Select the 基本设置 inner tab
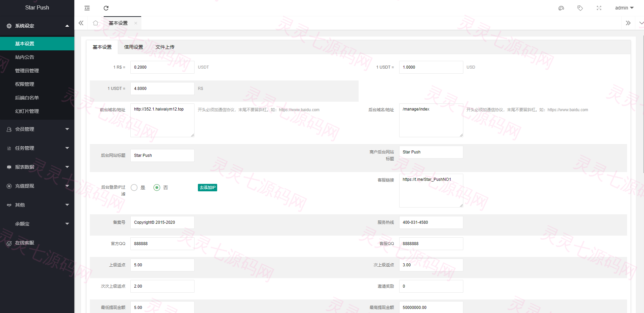Viewport: 644px width, 313px height. (102, 47)
